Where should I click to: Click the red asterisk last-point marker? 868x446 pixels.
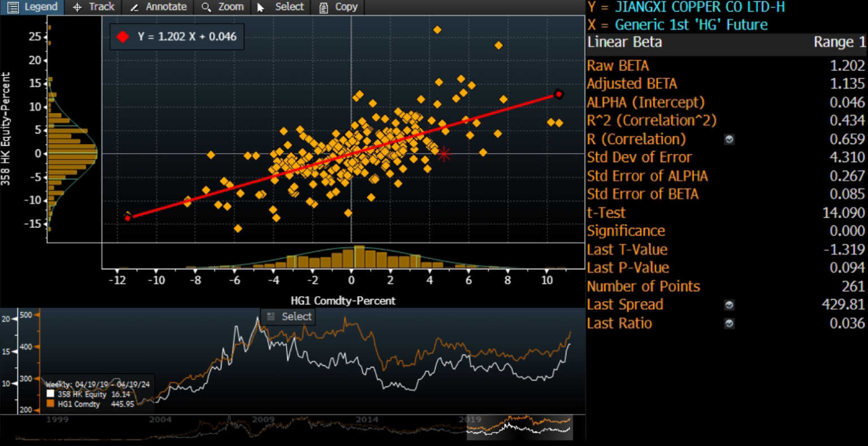(x=444, y=154)
